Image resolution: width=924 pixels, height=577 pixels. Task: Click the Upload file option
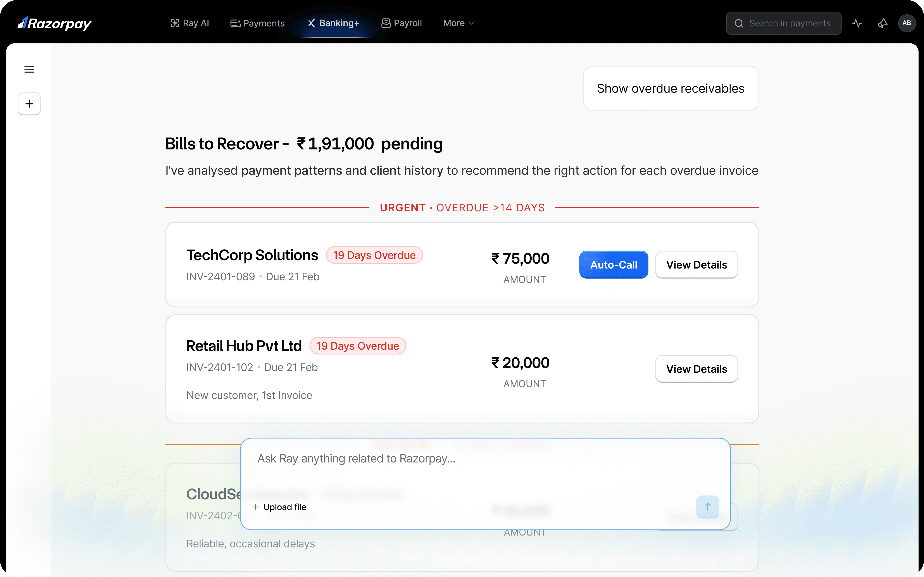coord(279,507)
